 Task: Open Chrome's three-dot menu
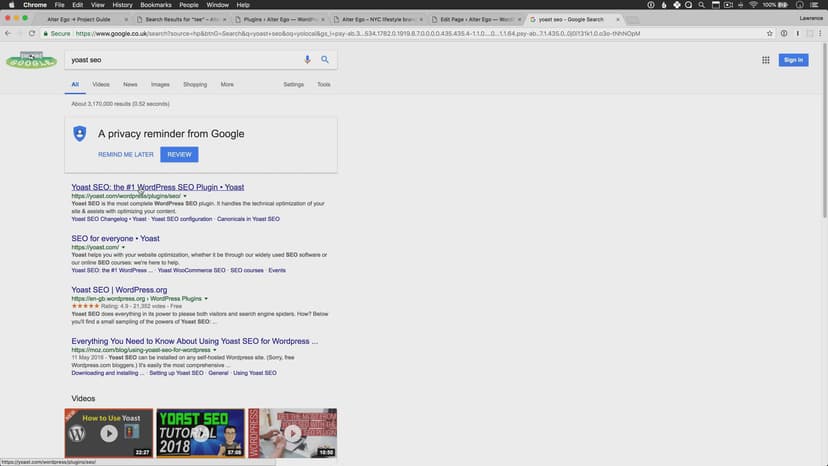(x=817, y=33)
